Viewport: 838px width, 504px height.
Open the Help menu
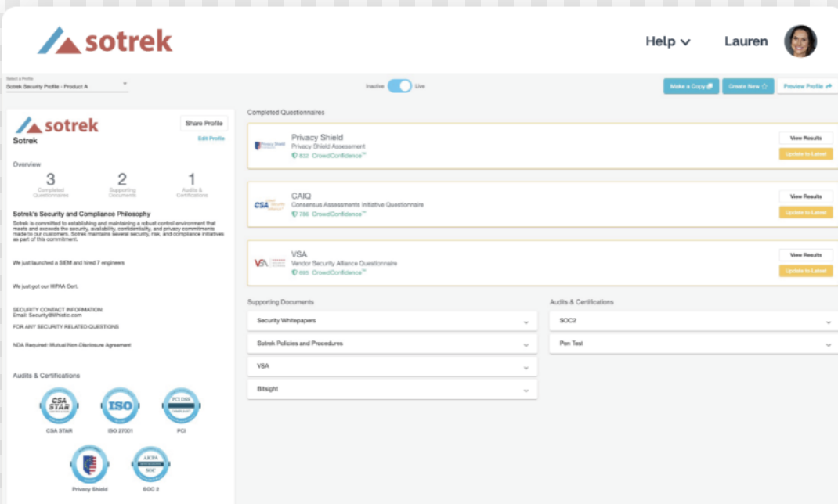pyautogui.click(x=667, y=41)
